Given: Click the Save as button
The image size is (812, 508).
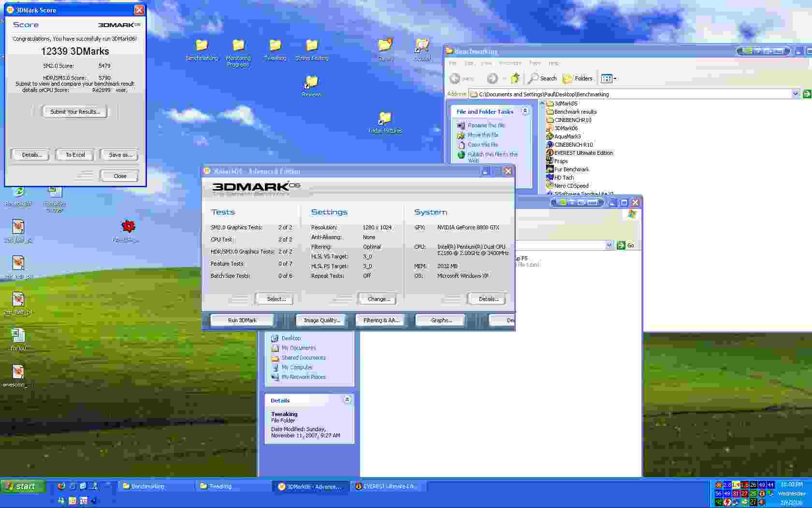Looking at the screenshot, I should pyautogui.click(x=120, y=155).
